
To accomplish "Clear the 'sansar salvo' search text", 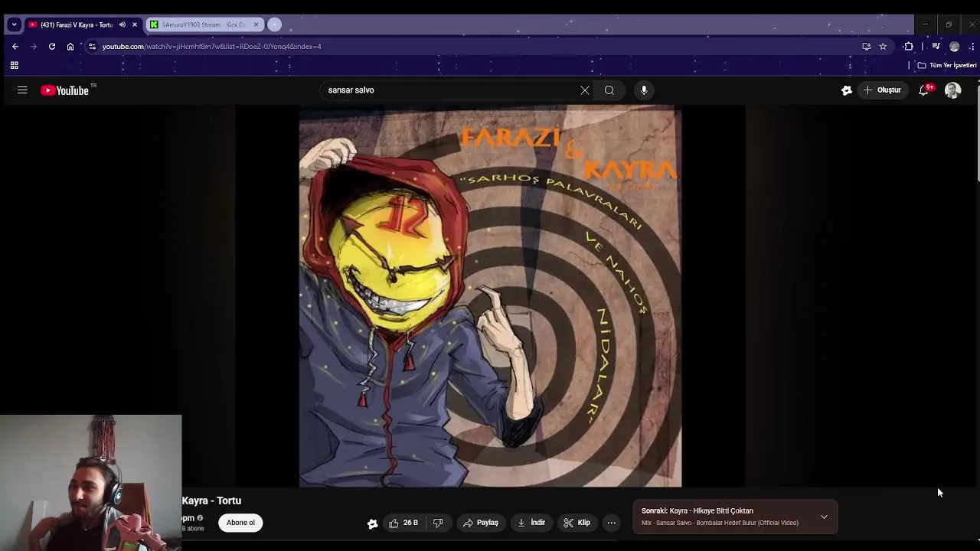I will 585,90.
